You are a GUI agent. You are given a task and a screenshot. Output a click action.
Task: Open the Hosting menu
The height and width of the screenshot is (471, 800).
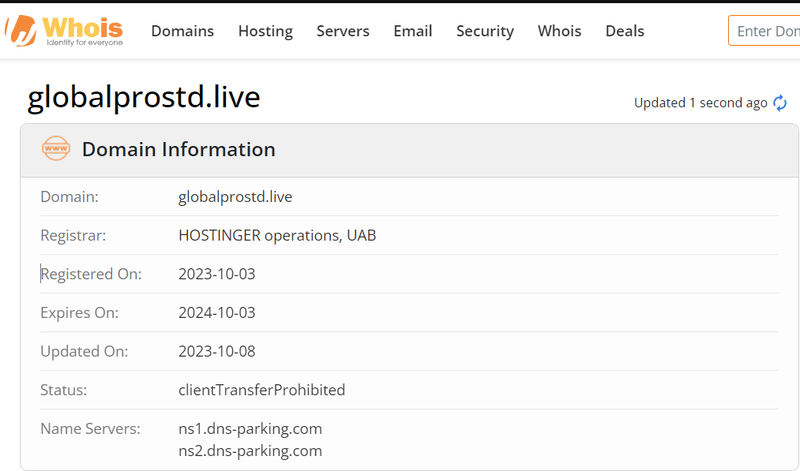(x=265, y=31)
